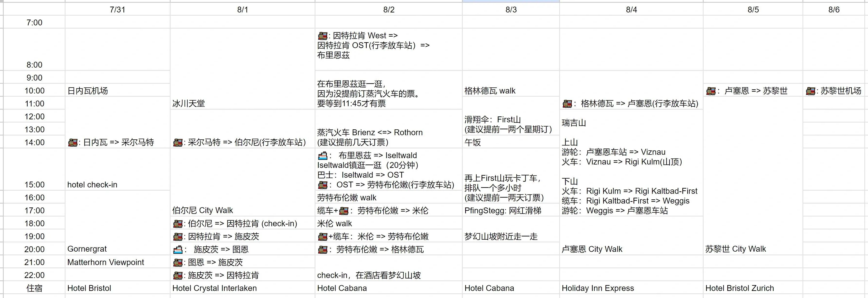Select the Matterhorn Viewpoint cell
Viewport: 868px width, 298px height.
(106, 262)
